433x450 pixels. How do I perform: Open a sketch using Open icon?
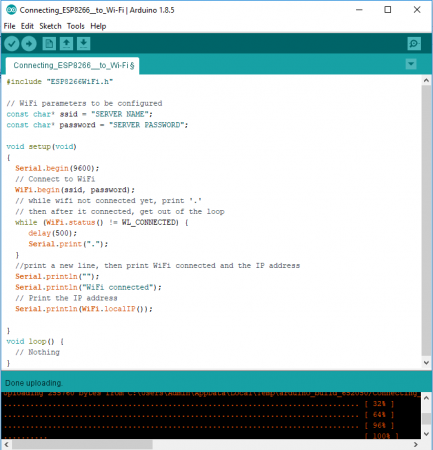pos(66,44)
